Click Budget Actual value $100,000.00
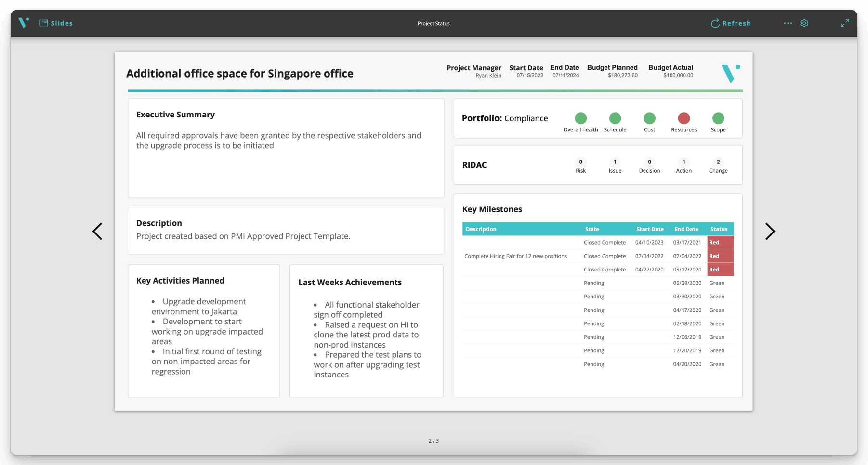 click(678, 76)
